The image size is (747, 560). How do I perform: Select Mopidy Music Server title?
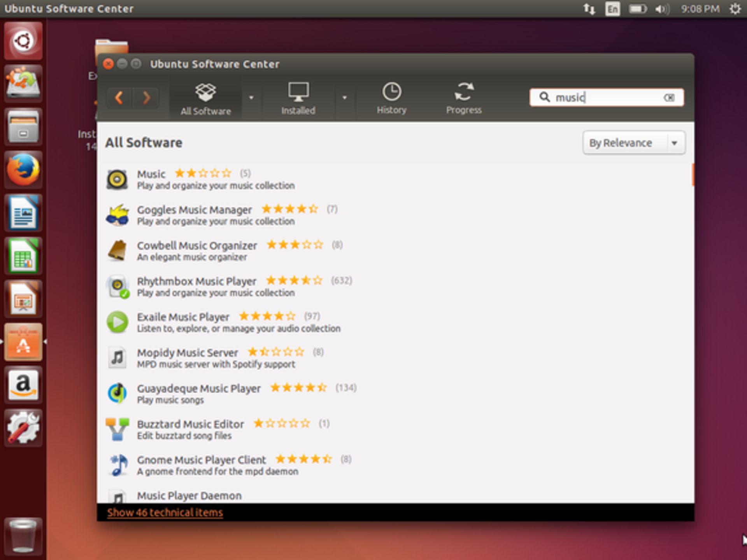(x=187, y=353)
